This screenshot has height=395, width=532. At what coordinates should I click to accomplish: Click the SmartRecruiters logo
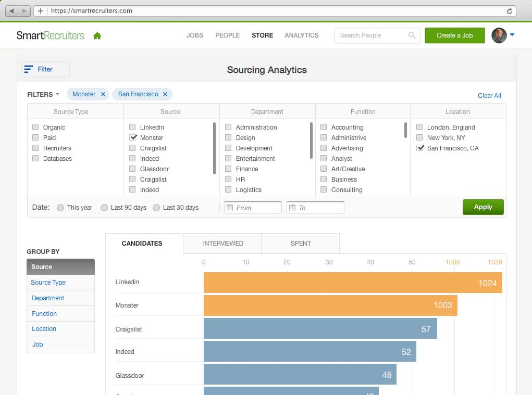pos(50,35)
